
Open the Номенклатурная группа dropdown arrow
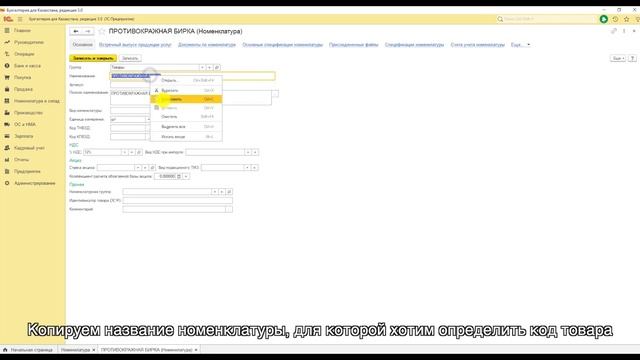click(214, 192)
